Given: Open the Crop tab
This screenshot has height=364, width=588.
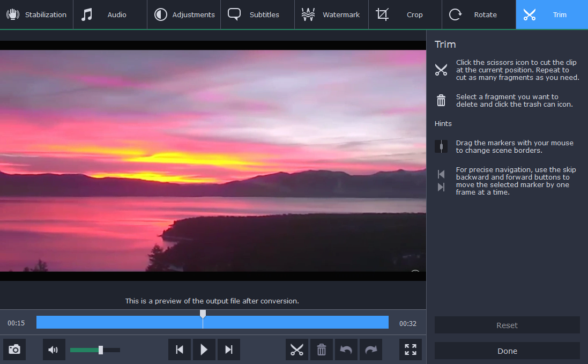Looking at the screenshot, I should 405,14.
